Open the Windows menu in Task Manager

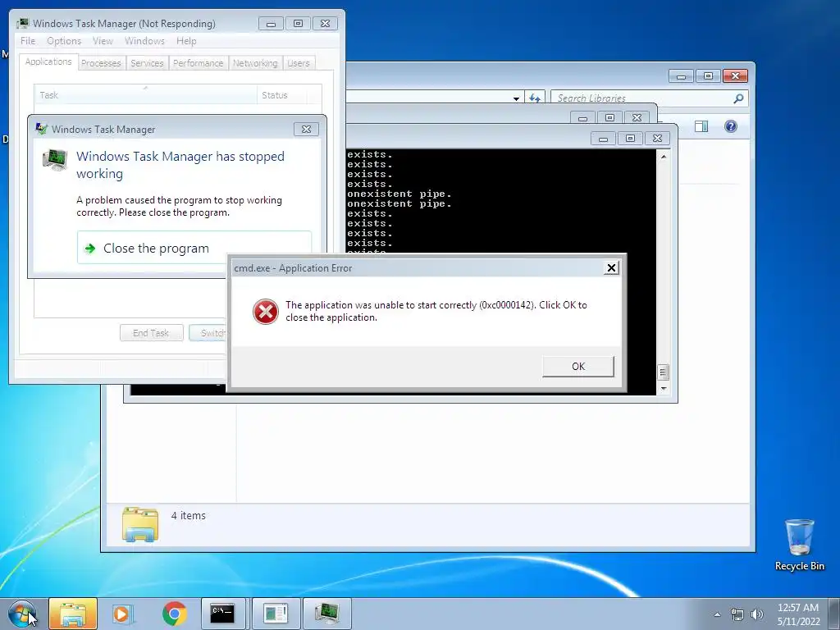point(144,41)
